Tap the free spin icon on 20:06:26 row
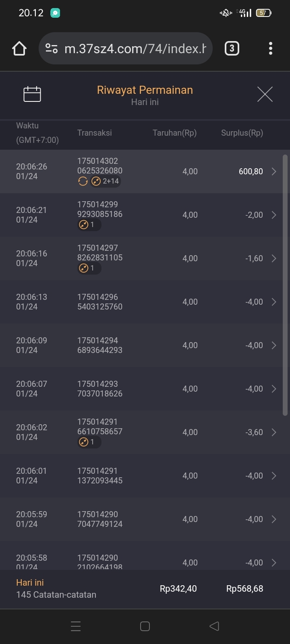 point(83,182)
